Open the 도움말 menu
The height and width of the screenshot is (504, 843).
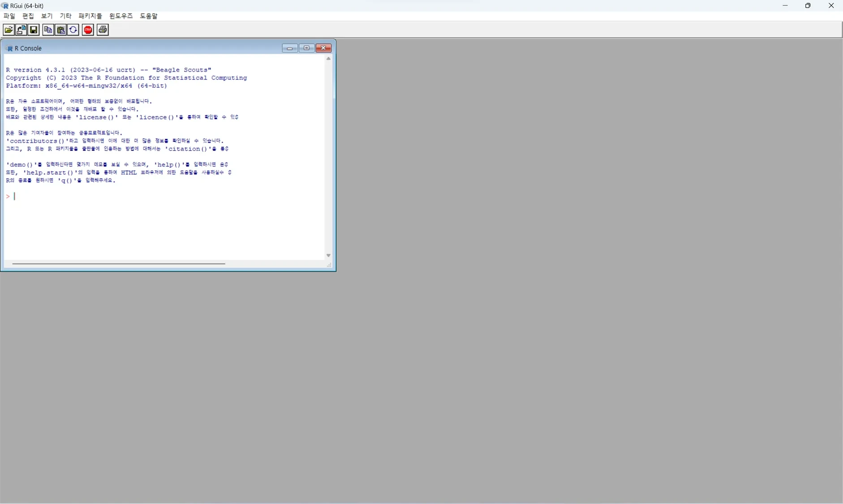[x=148, y=16]
